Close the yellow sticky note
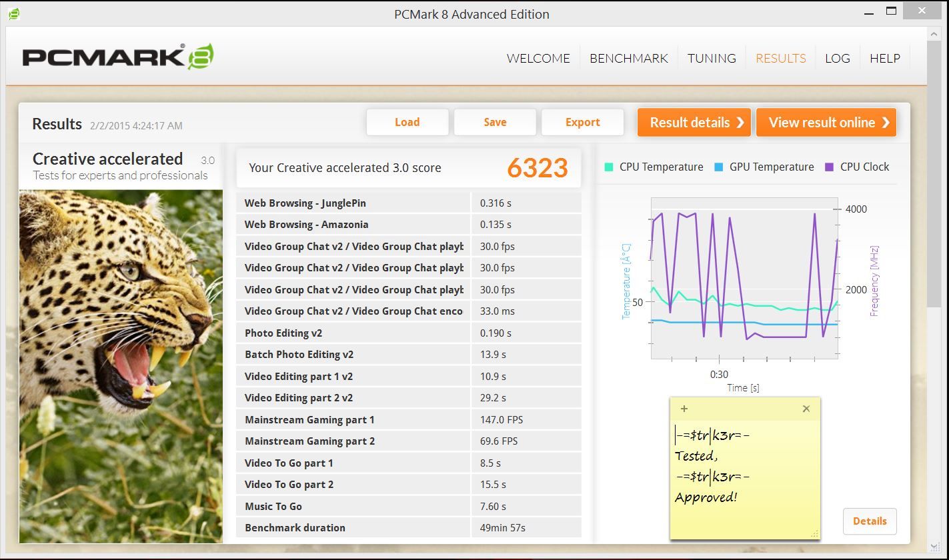 point(806,409)
